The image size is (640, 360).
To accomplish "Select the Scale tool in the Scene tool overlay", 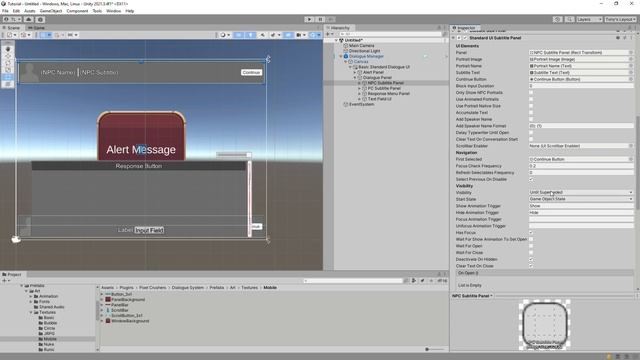I will 8,70.
